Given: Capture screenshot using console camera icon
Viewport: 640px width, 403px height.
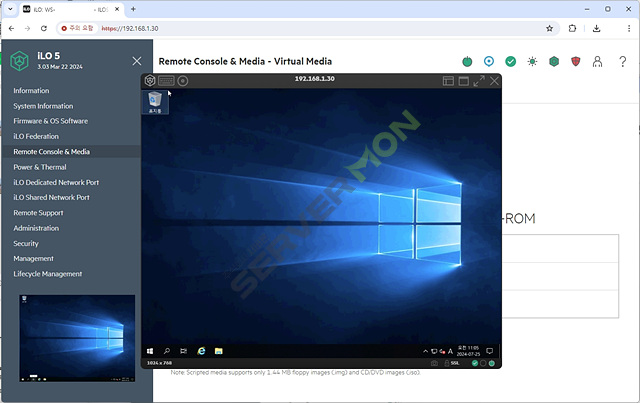Looking at the screenshot, I should (x=434, y=363).
